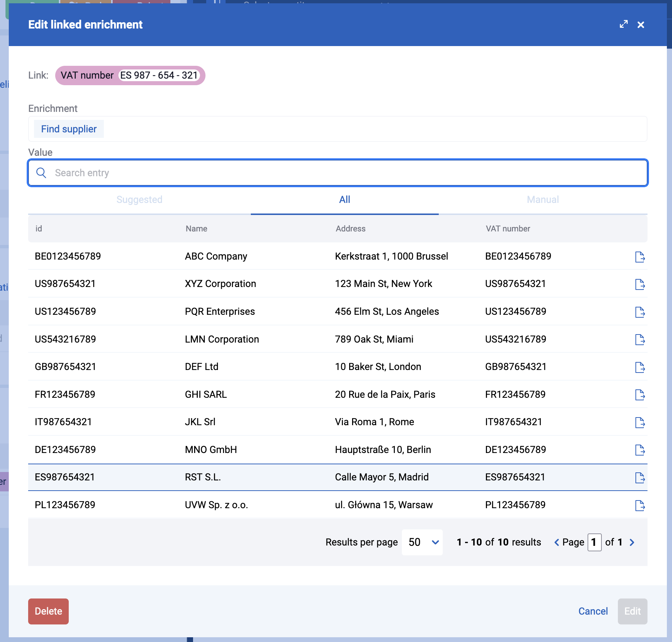
Task: Go to previous page with left chevron
Action: 556,542
